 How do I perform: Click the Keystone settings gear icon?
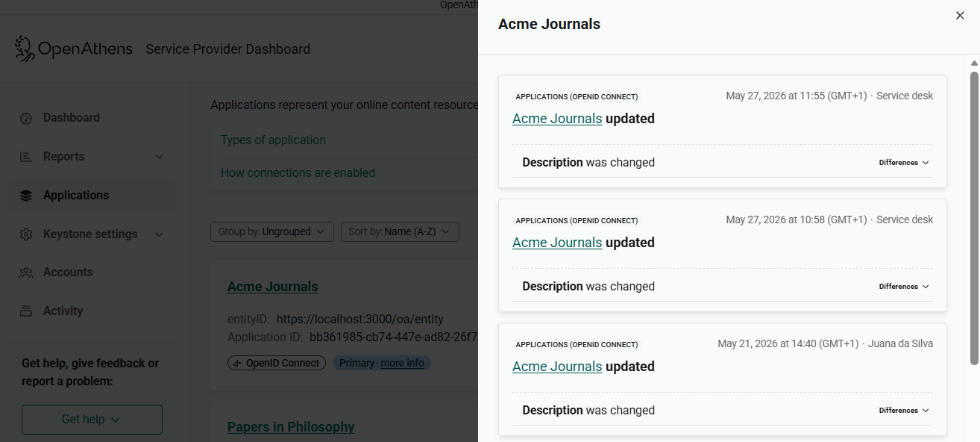click(x=26, y=234)
